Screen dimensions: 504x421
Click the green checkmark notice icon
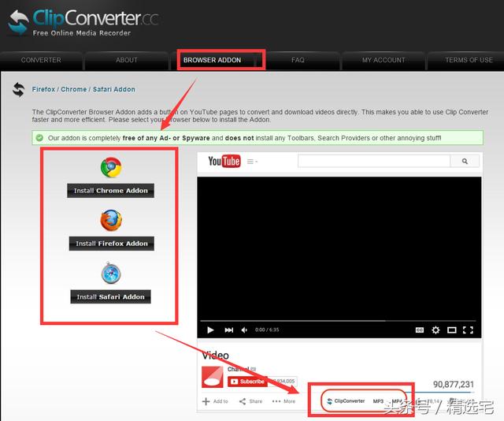coord(39,138)
